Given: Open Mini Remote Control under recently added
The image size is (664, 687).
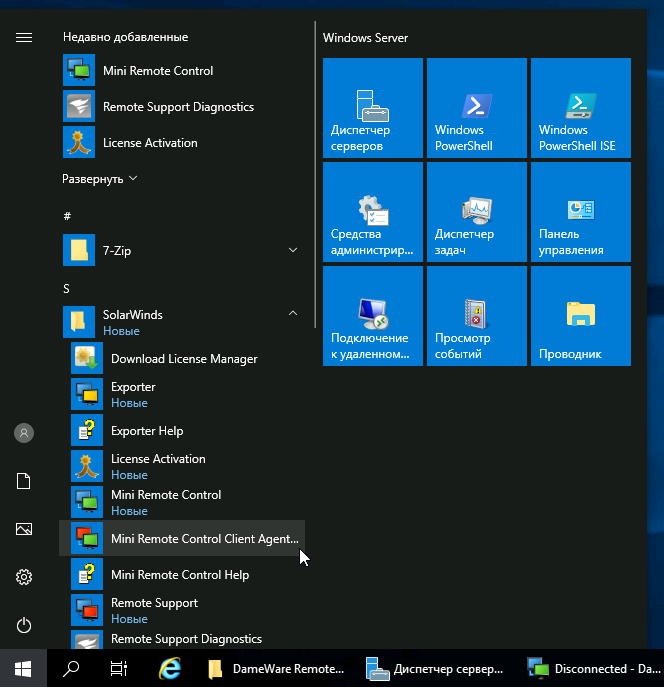Looking at the screenshot, I should click(182, 70).
